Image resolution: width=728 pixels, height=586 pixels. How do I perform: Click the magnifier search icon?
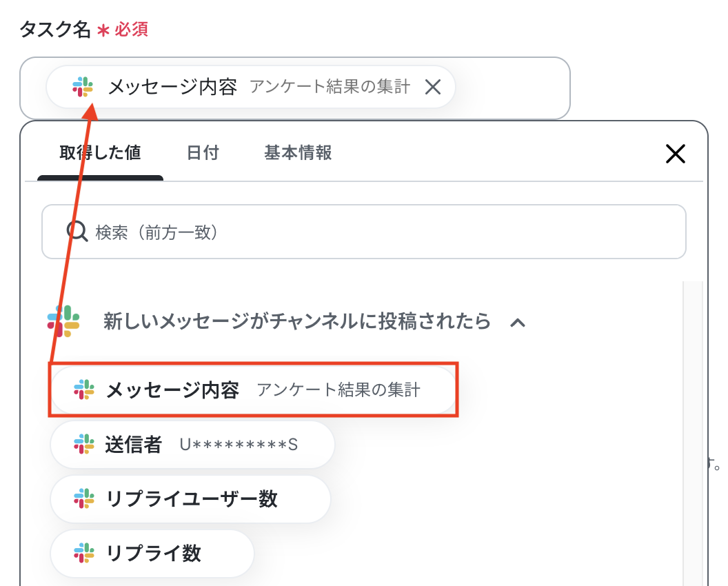click(x=77, y=231)
